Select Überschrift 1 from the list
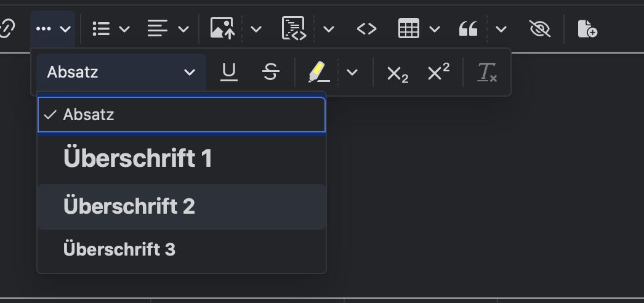The height and width of the screenshot is (303, 644). tap(138, 159)
